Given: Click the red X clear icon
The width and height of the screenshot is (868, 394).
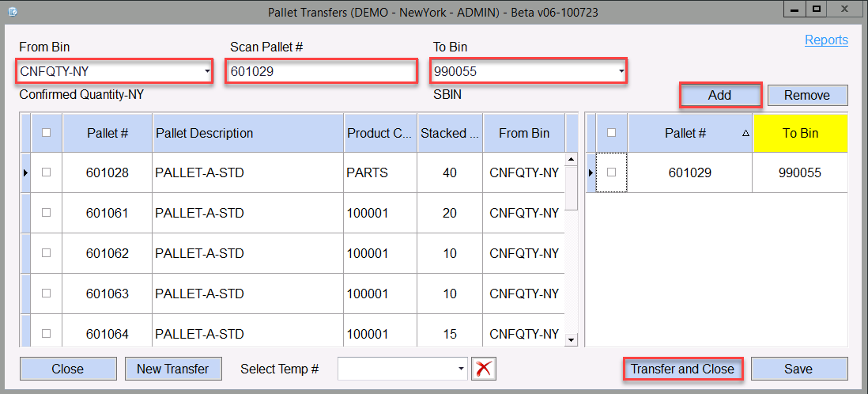Looking at the screenshot, I should pos(484,369).
